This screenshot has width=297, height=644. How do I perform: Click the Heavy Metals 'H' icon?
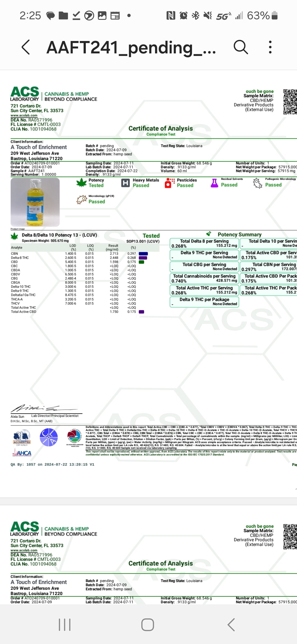coord(125,183)
